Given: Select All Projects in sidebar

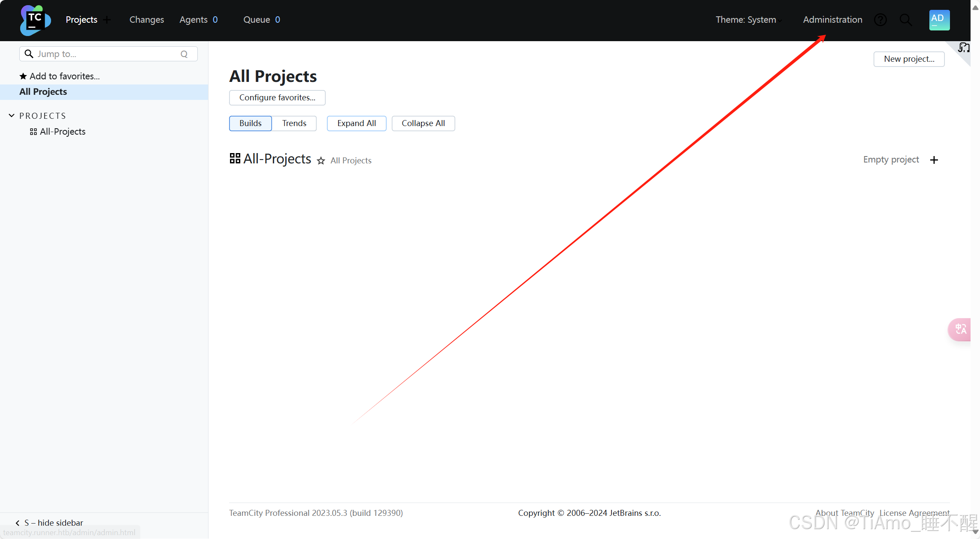Looking at the screenshot, I should click(104, 92).
